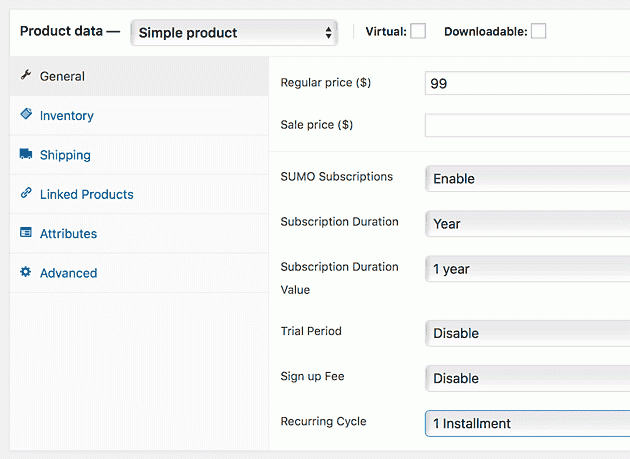The width and height of the screenshot is (630, 459).
Task: Open the Subscription Duration Year dropdown
Action: [528, 224]
